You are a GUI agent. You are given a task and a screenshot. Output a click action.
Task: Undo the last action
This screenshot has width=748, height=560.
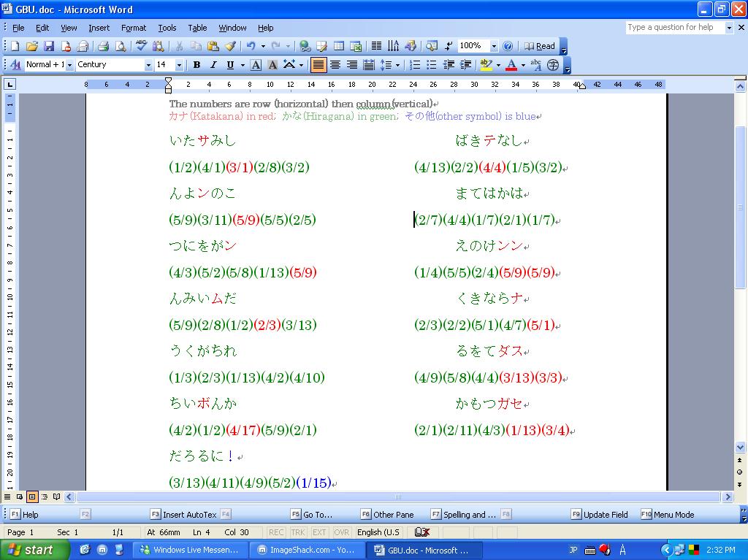pyautogui.click(x=251, y=46)
